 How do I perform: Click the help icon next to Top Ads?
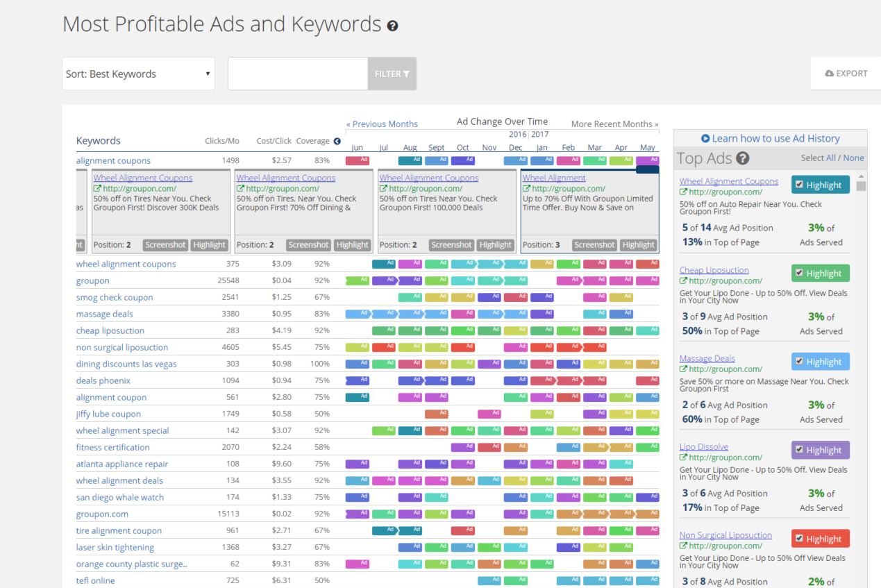[742, 158]
